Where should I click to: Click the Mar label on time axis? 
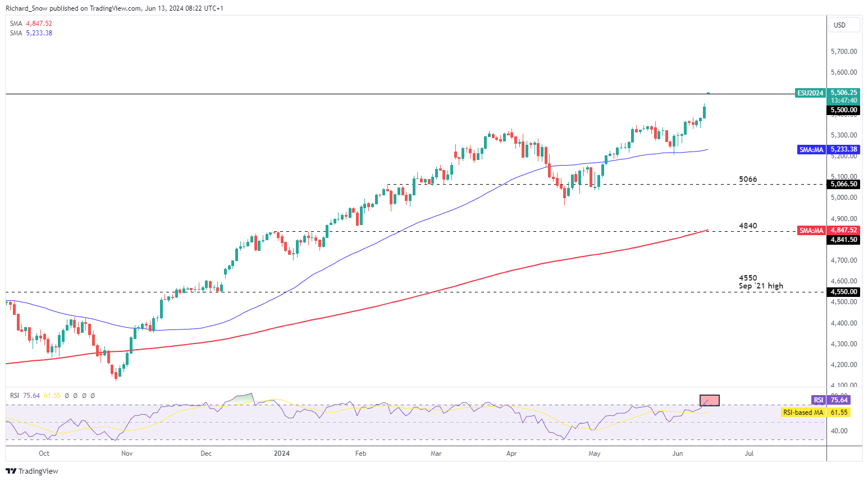point(436,453)
